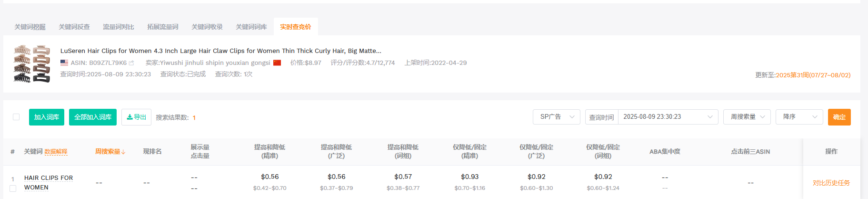Click the download icon on 导出 button
Image resolution: width=868 pixels, height=199 pixels.
[x=130, y=117]
